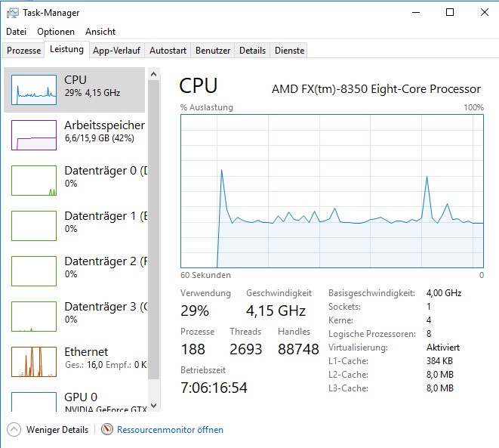
Task: Click the Task-Manager title bar icon
Action: (13, 12)
